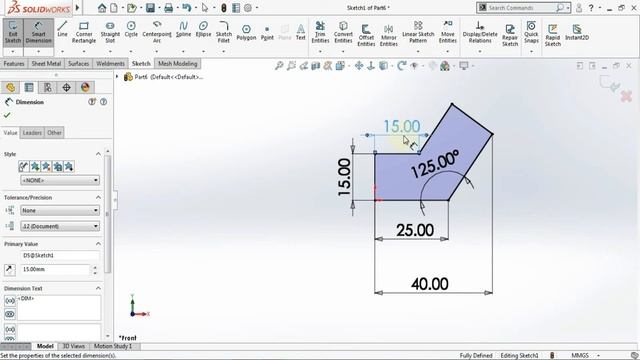The width and height of the screenshot is (640, 360).
Task: Click the Home icon in title bar
Action: pos(102,8)
